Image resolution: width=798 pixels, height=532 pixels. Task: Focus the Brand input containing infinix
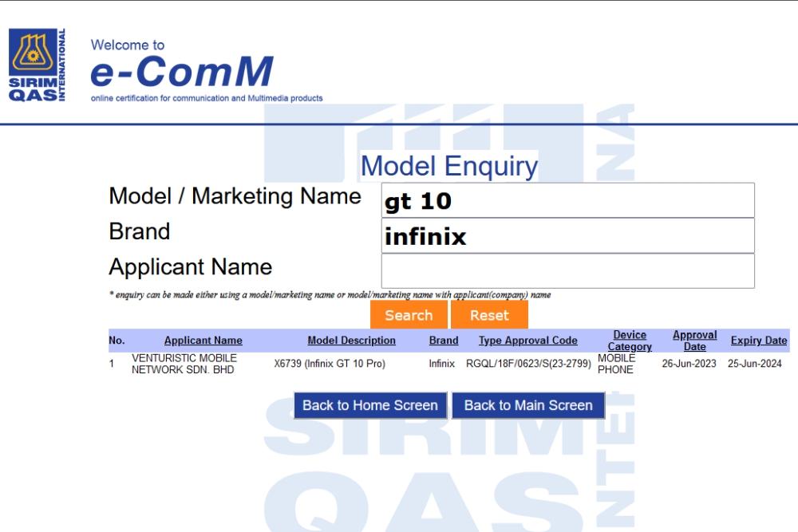[x=567, y=236]
